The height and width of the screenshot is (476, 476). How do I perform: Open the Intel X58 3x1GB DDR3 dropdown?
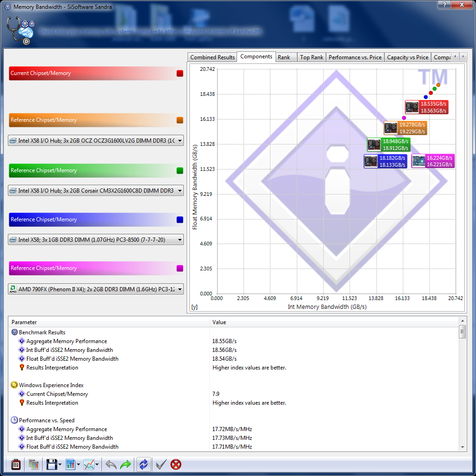click(x=96, y=239)
